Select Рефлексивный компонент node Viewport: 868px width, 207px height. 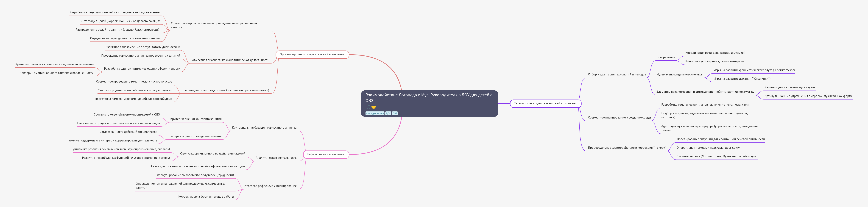tap(326, 154)
